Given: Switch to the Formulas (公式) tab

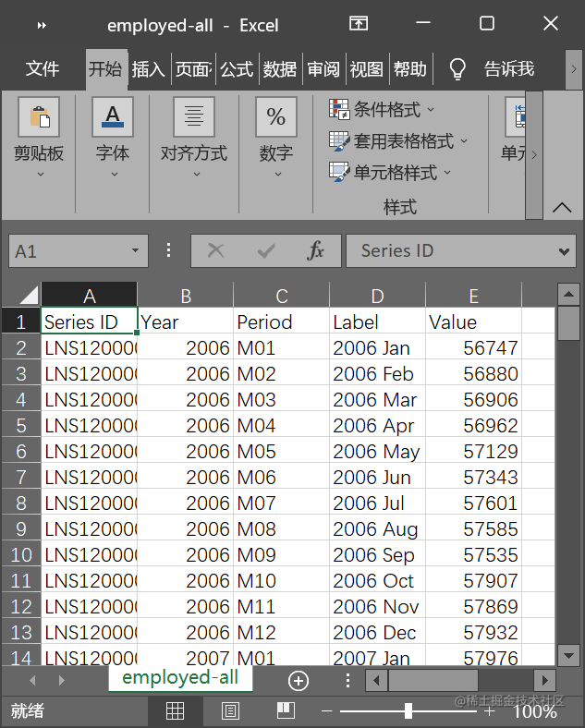Looking at the screenshot, I should (237, 69).
